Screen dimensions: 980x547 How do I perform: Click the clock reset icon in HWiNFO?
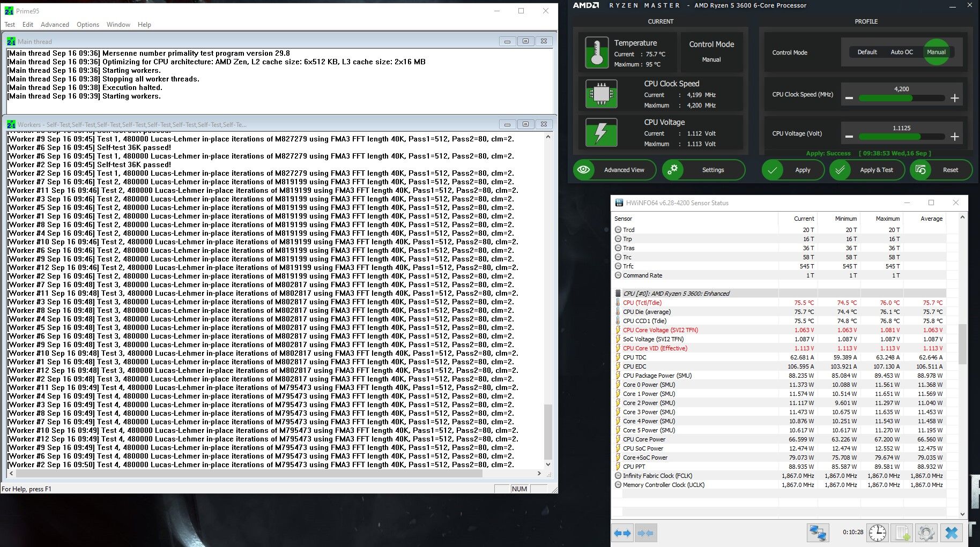tap(878, 533)
